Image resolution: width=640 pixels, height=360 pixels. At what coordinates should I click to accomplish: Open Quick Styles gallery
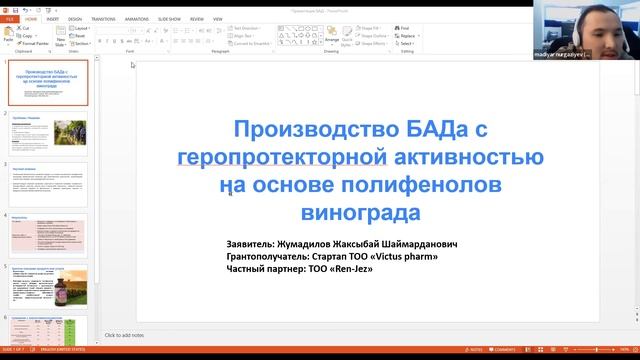tap(347, 36)
